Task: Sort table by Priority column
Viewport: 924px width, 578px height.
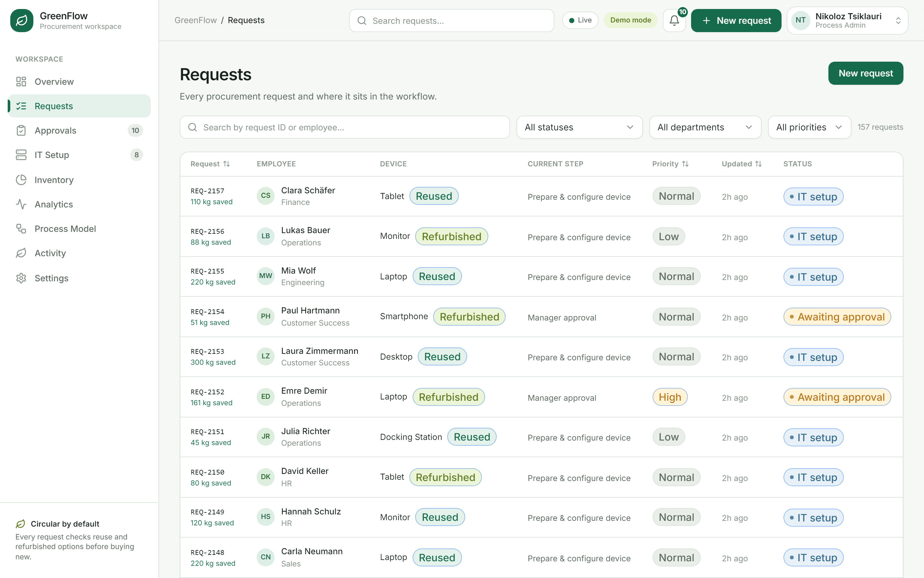Action: tap(670, 164)
